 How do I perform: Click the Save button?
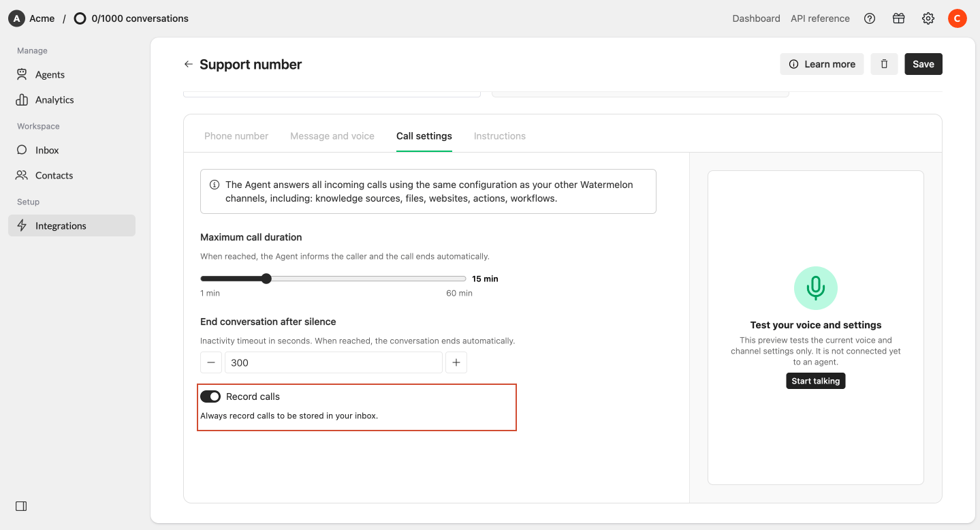[x=923, y=64]
